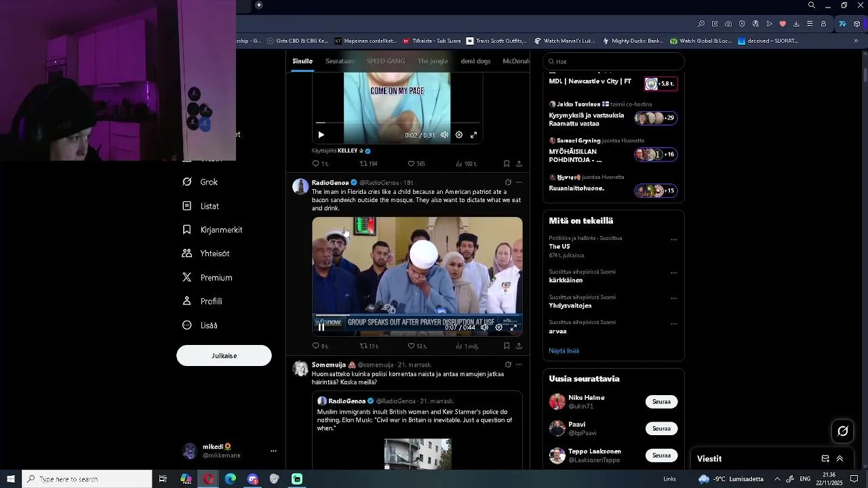Open RadioGenoa profile avatar

pos(300,186)
